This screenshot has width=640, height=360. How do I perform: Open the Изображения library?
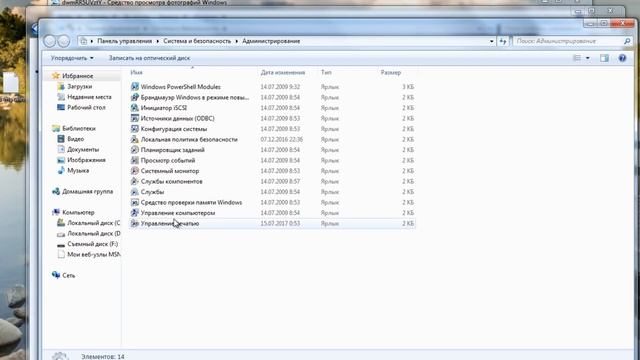(x=86, y=160)
